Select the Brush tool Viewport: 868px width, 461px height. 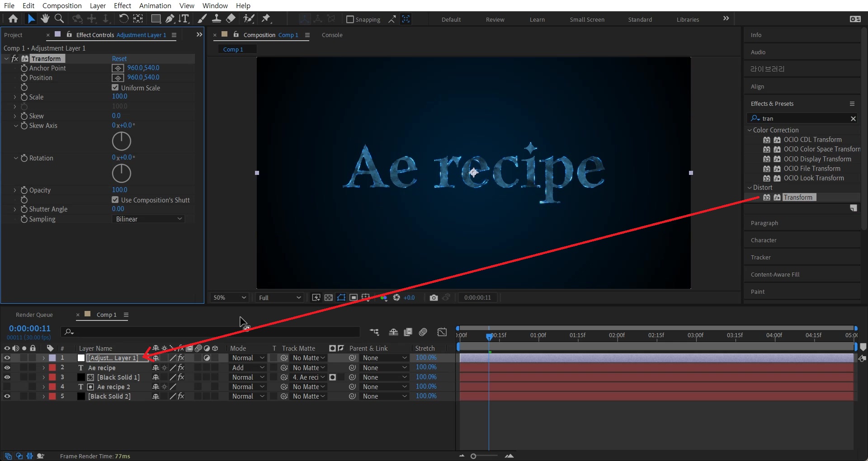tap(202, 19)
